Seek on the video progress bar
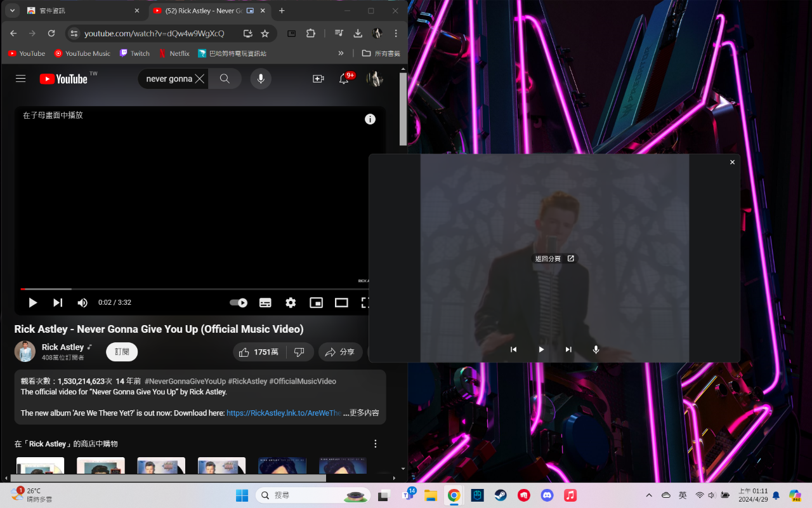812x508 pixels. (195, 289)
